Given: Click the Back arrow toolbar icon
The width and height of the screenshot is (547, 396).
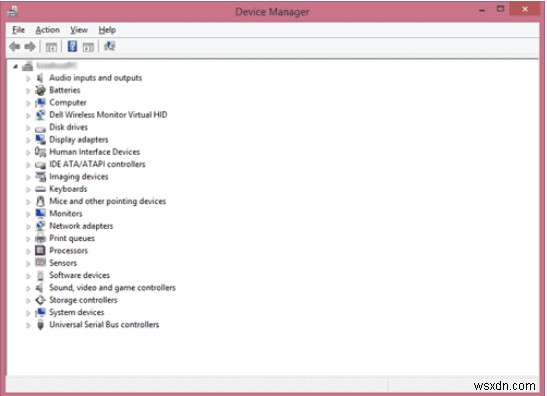Looking at the screenshot, I should (x=15, y=46).
